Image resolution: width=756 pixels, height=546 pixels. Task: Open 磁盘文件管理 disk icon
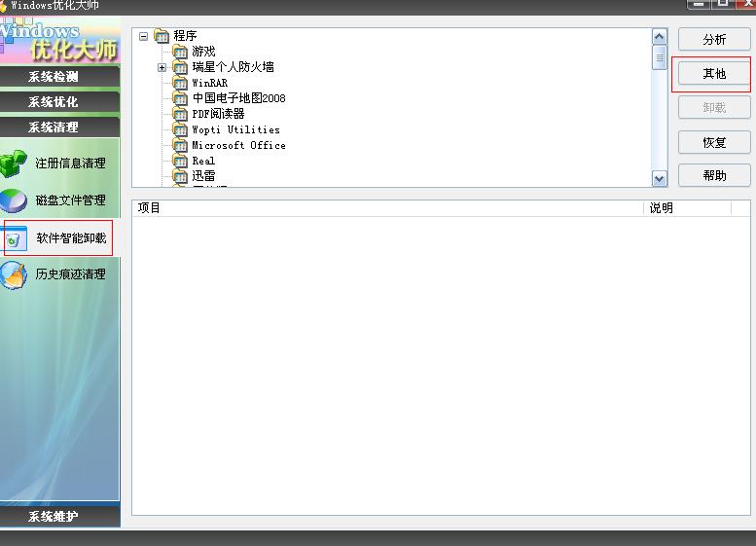(x=13, y=200)
